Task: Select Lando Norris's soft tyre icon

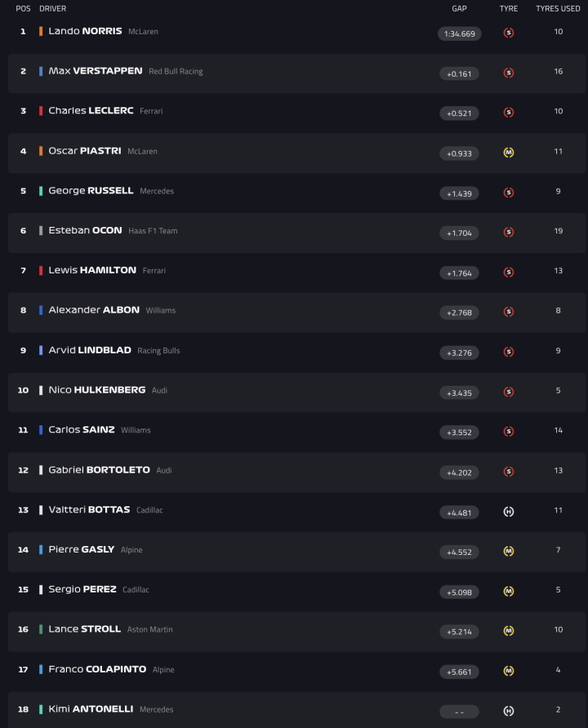Action: [509, 33]
